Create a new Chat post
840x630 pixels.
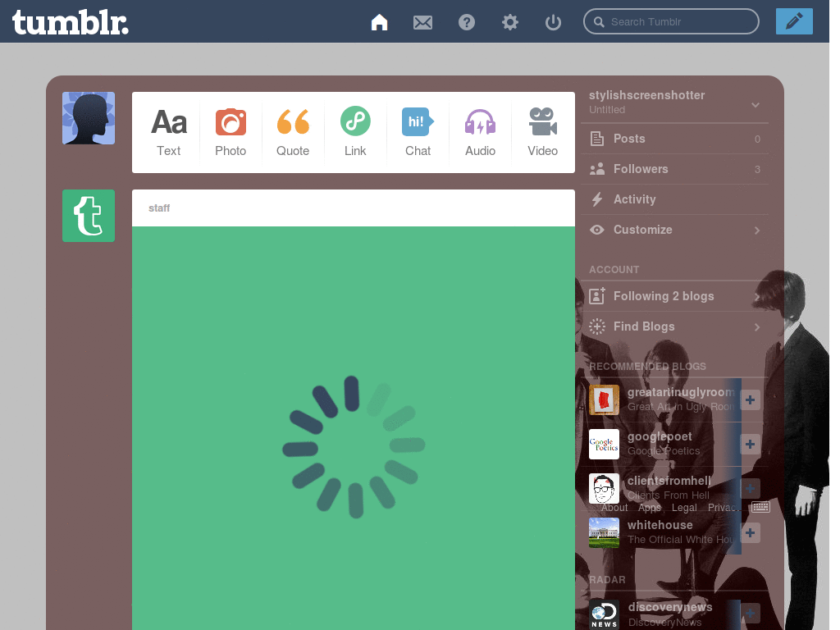[418, 132]
